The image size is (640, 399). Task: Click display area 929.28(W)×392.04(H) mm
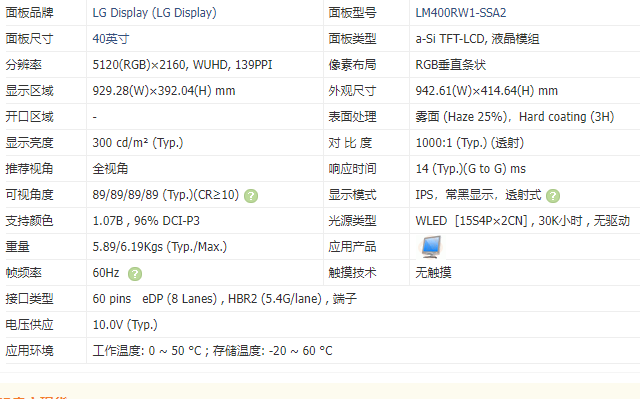coord(164,91)
